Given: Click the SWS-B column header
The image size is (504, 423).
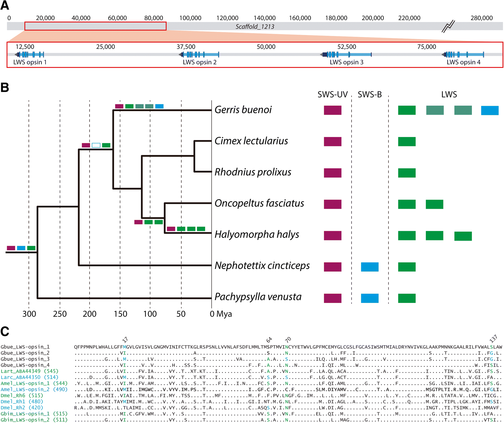Looking at the screenshot, I should (x=370, y=94).
